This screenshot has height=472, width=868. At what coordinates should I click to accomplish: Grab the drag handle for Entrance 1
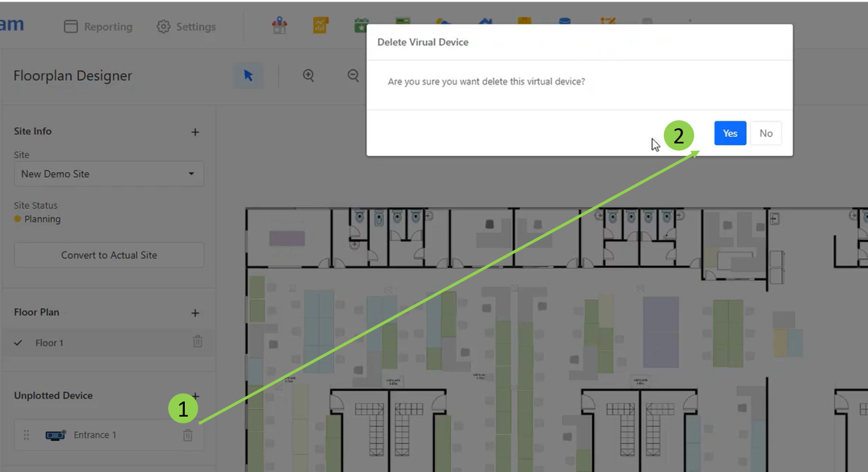click(x=27, y=435)
